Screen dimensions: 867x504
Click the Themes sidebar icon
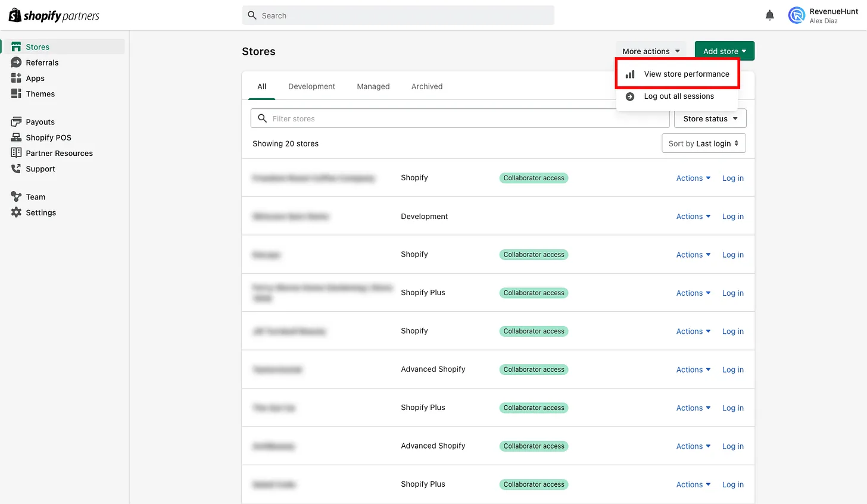[16, 93]
